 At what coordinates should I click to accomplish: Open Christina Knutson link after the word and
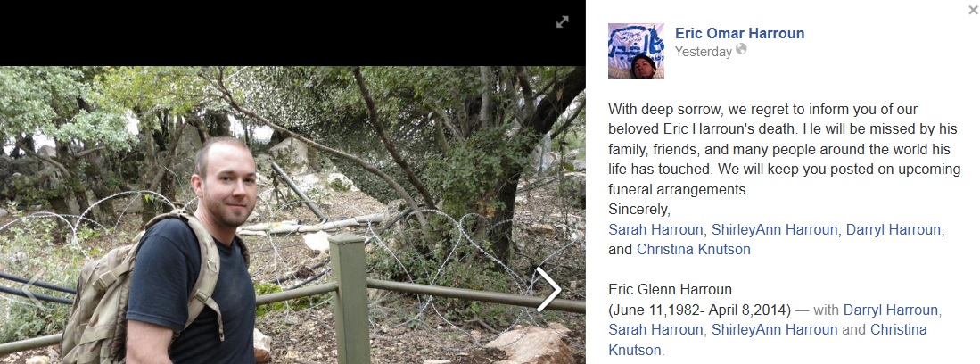click(x=693, y=250)
